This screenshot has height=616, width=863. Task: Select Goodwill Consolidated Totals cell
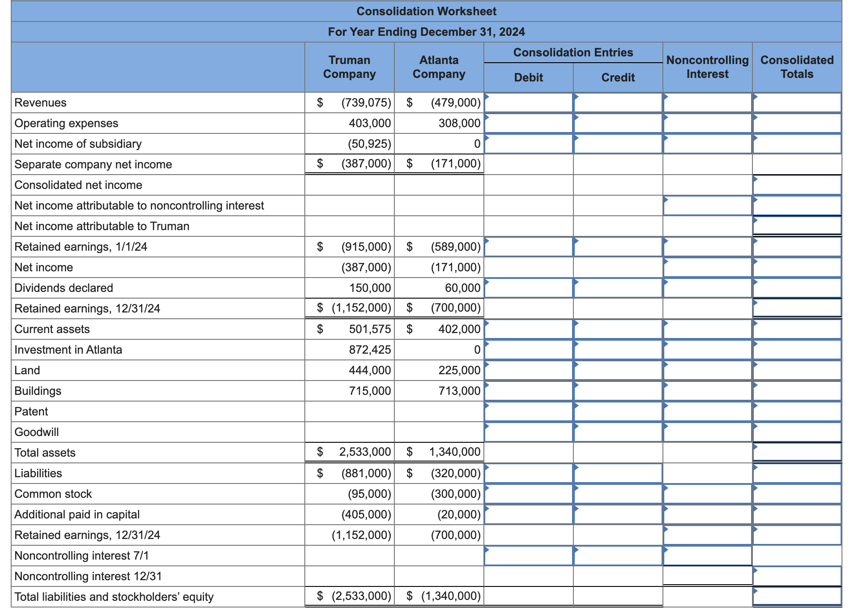pyautogui.click(x=797, y=432)
